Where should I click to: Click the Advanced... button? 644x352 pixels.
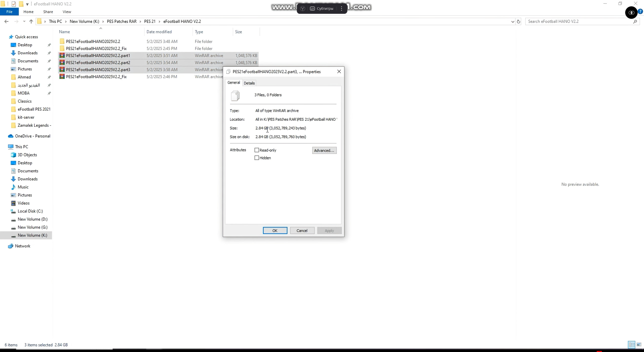(324, 150)
